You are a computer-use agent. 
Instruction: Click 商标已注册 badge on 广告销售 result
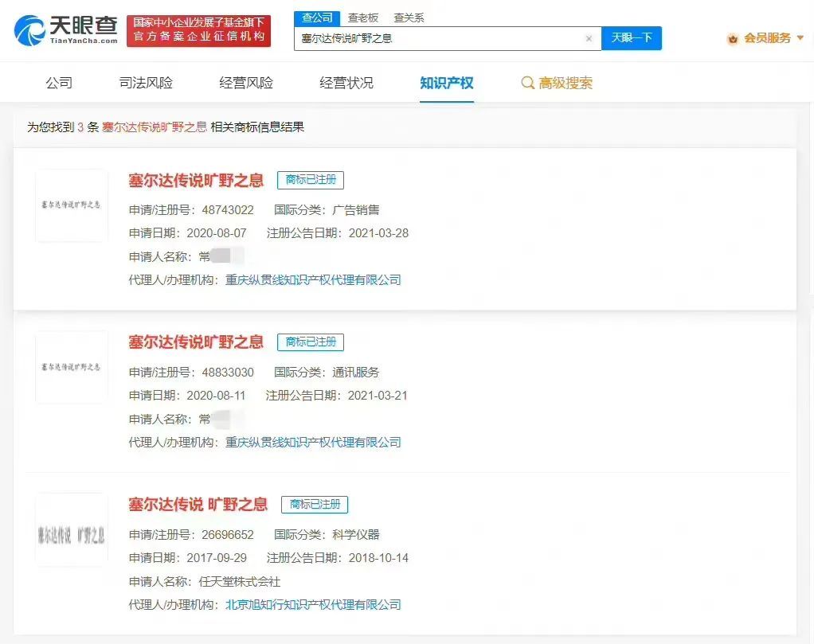[x=311, y=180]
